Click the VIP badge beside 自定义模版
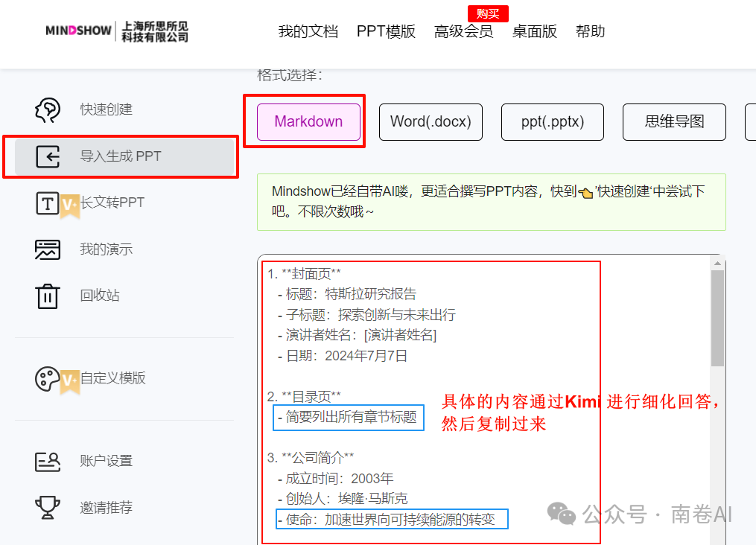Image resolution: width=756 pixels, height=545 pixels. point(69,382)
